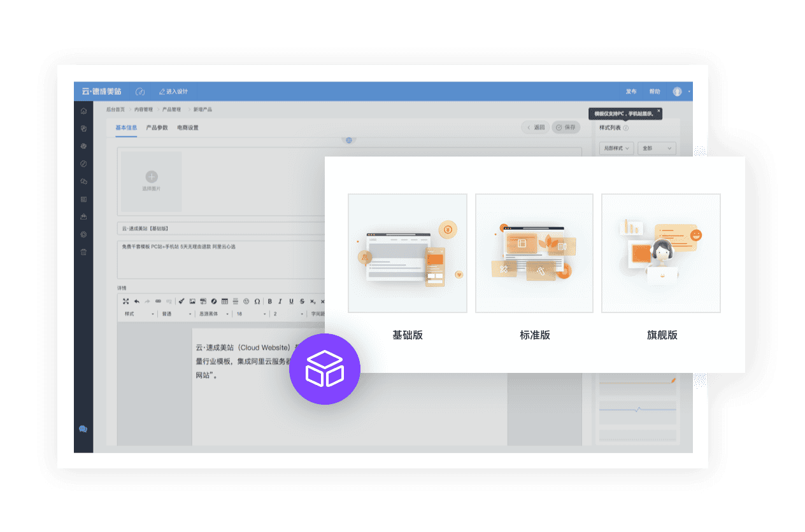
Task: Click the info icon beside 样式列表
Action: coord(626,128)
